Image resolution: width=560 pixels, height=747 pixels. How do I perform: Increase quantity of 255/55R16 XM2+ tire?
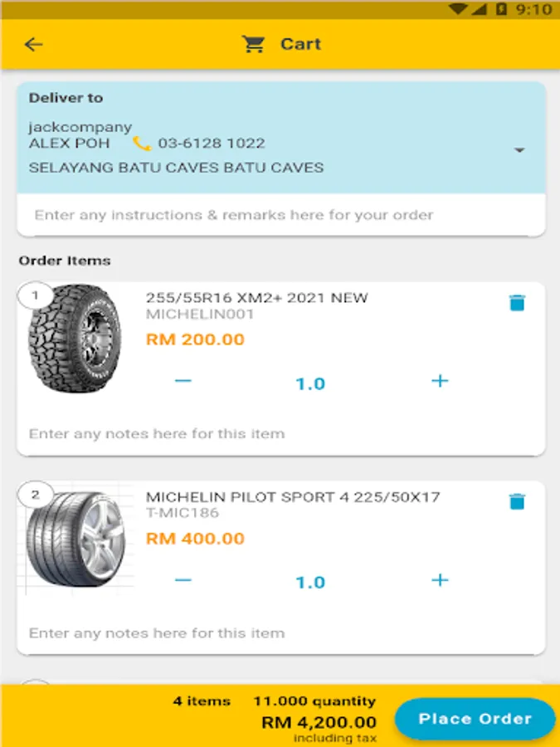pyautogui.click(x=440, y=381)
